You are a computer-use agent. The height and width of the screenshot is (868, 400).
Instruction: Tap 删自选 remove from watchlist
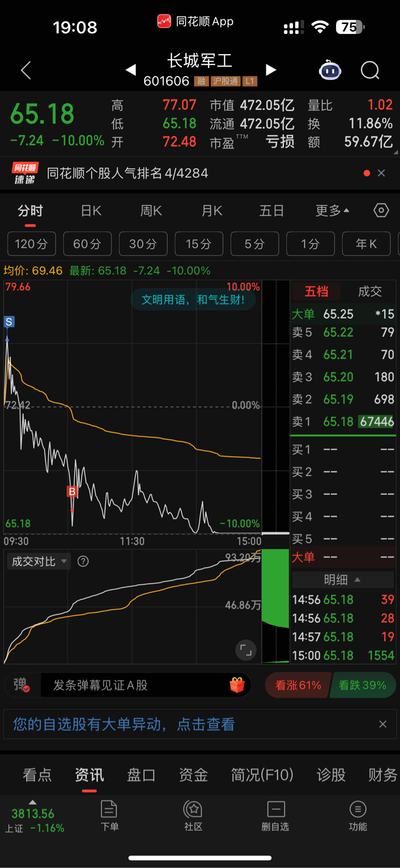(276, 816)
